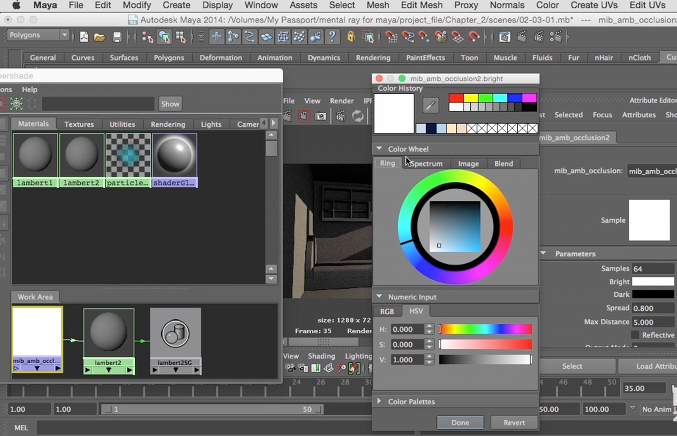Screen dimensions: 677x436
Task: Start IPR render clapperboard icon
Action: click(x=538, y=37)
